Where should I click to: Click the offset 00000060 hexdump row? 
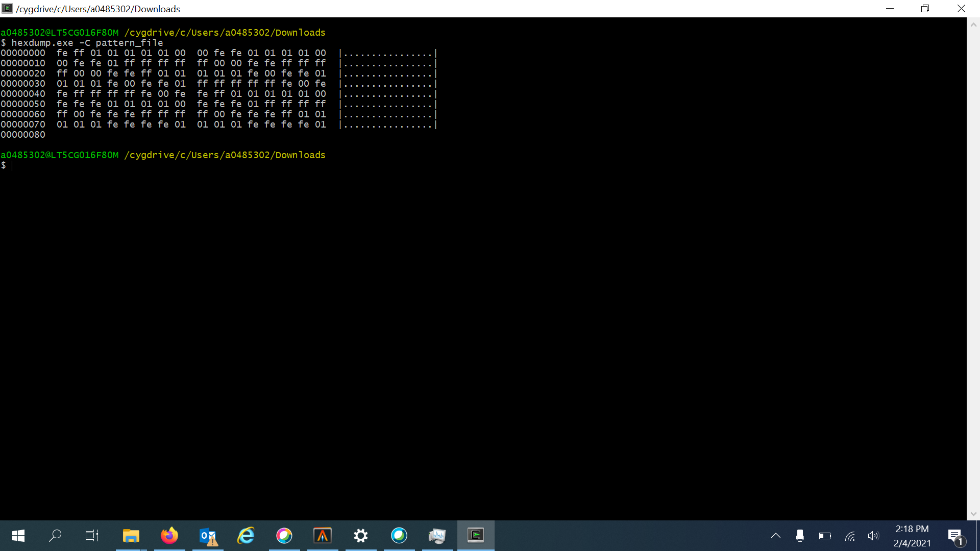[218, 114]
